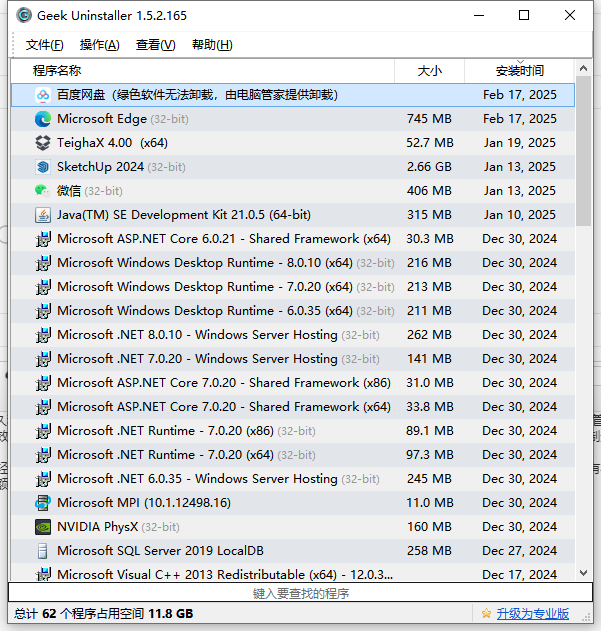Click ASP.NET Core 7.0.20 (x64) icon
The image size is (601, 631).
43,407
